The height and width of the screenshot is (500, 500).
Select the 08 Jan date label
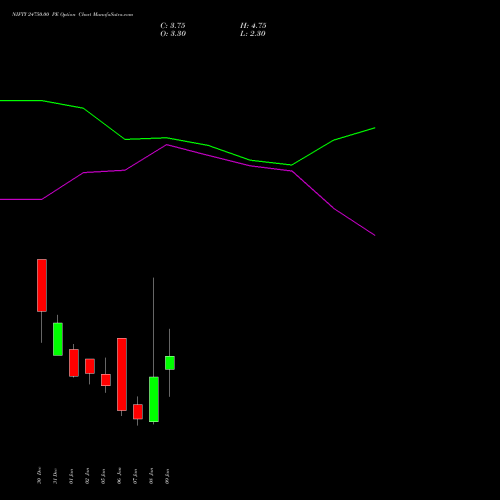(x=151, y=476)
